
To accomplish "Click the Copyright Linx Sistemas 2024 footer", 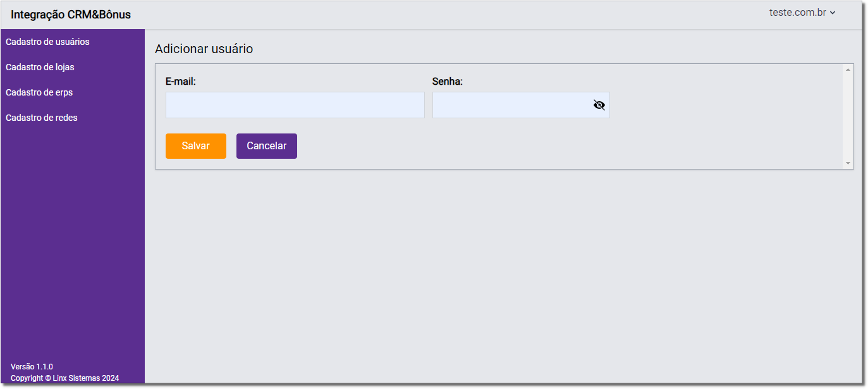I will (64, 378).
